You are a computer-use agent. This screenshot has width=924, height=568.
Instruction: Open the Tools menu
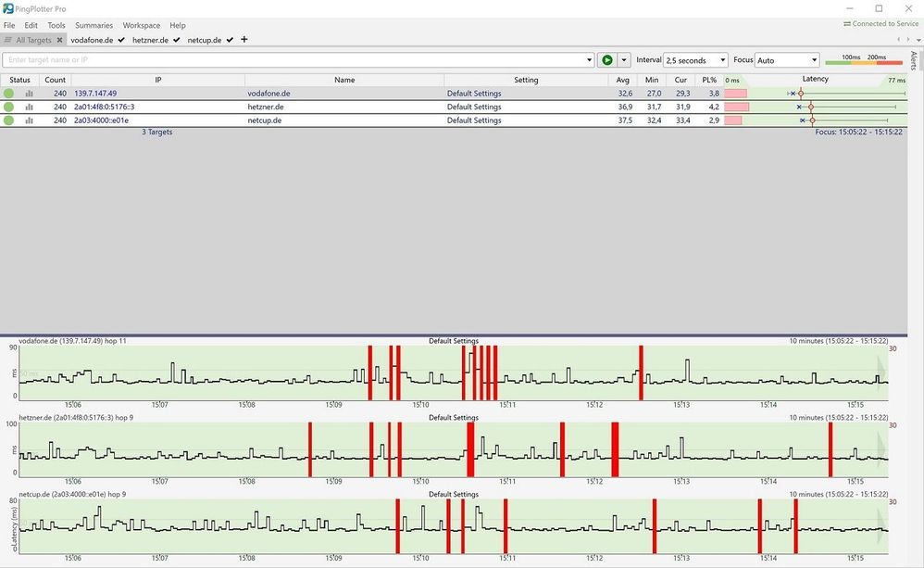56,25
